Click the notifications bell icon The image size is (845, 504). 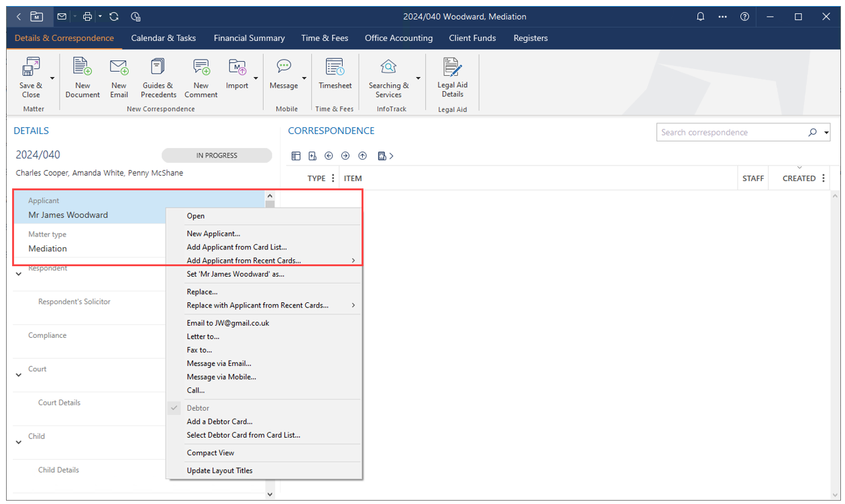point(701,17)
